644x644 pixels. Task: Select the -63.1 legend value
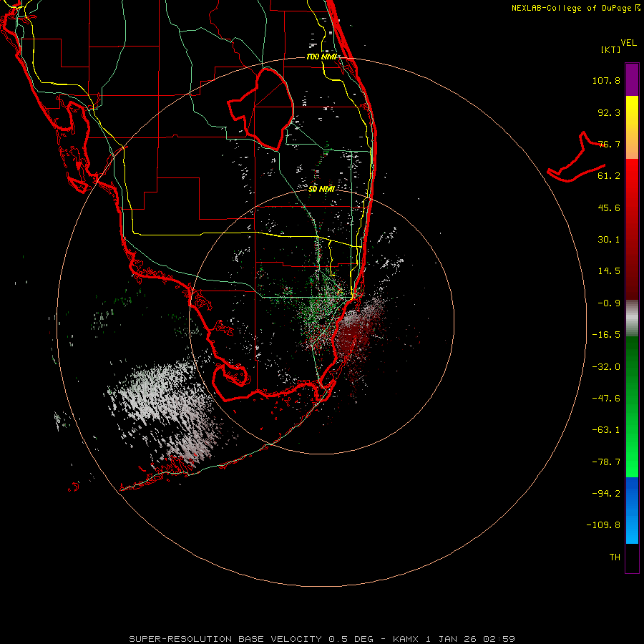(x=606, y=430)
